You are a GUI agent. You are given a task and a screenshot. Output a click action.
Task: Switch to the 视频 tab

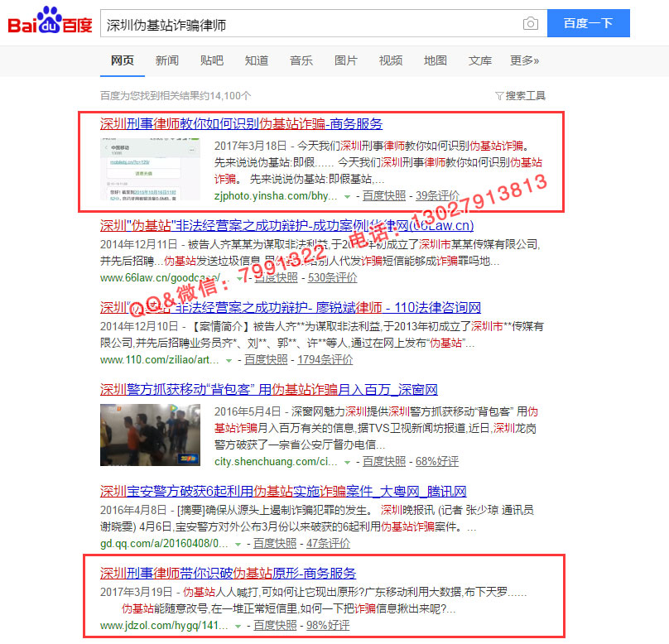click(391, 60)
